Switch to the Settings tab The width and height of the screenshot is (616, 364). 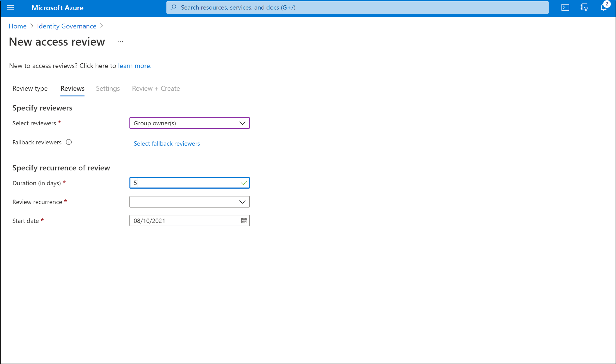coord(108,88)
